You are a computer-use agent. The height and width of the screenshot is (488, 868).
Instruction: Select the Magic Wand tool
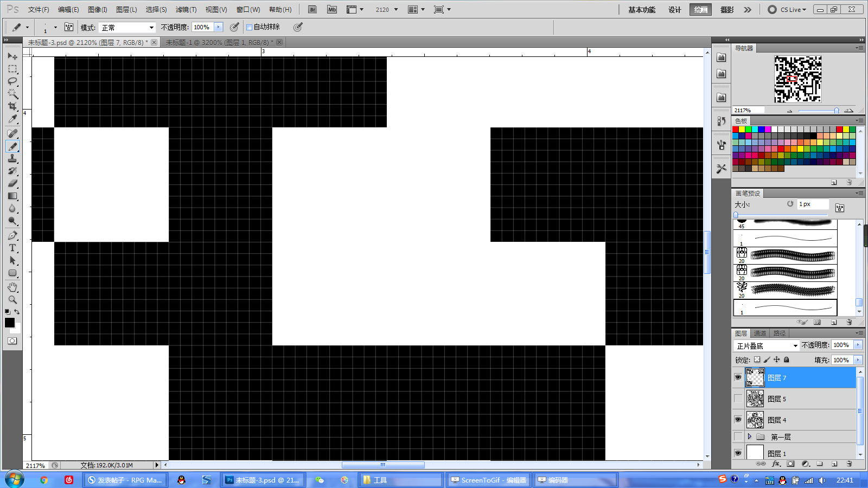pos(12,94)
